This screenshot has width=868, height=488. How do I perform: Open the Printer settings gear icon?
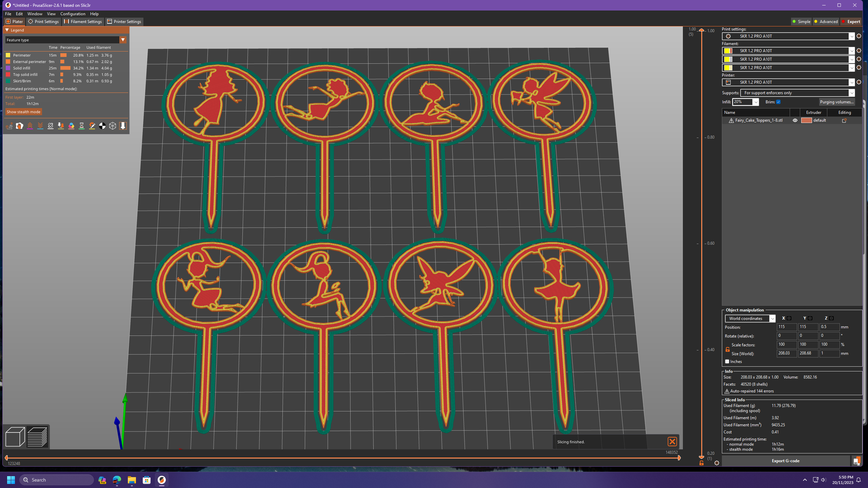tap(858, 82)
